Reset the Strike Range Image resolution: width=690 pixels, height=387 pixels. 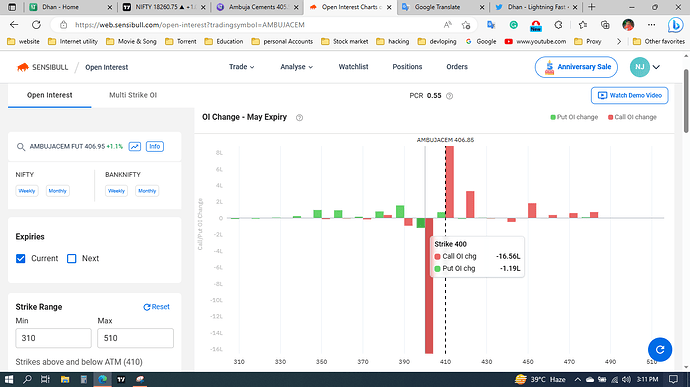pyautogui.click(x=156, y=307)
